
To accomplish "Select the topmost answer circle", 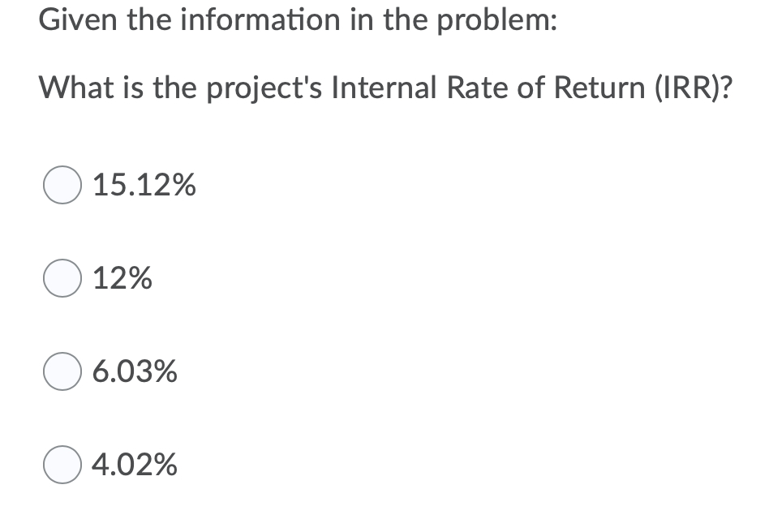I will click(x=62, y=186).
